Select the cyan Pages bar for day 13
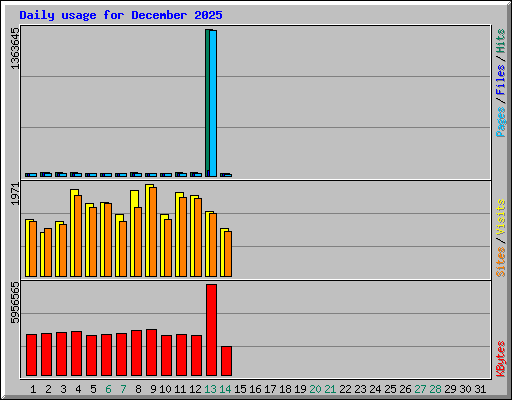Viewport: 512px width, 400px height. [213, 104]
